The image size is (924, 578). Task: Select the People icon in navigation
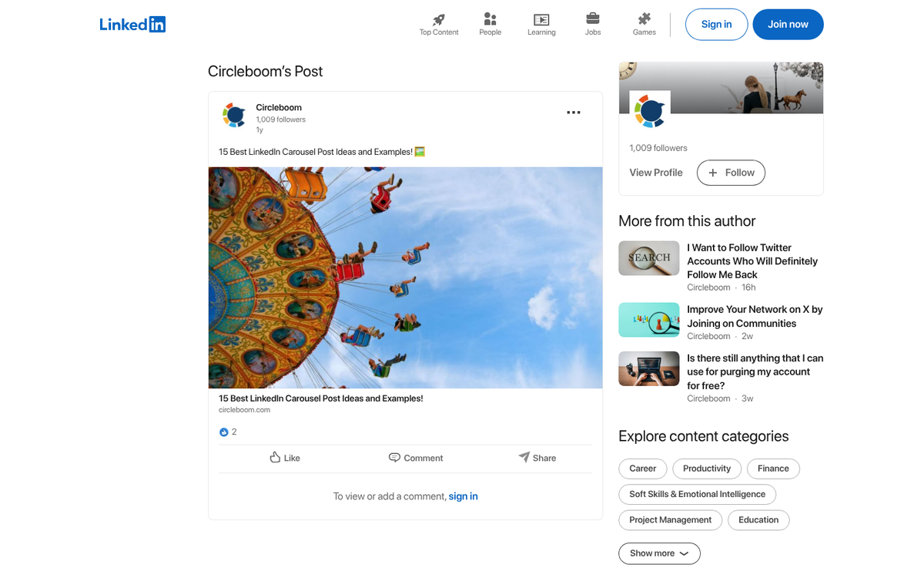490,19
